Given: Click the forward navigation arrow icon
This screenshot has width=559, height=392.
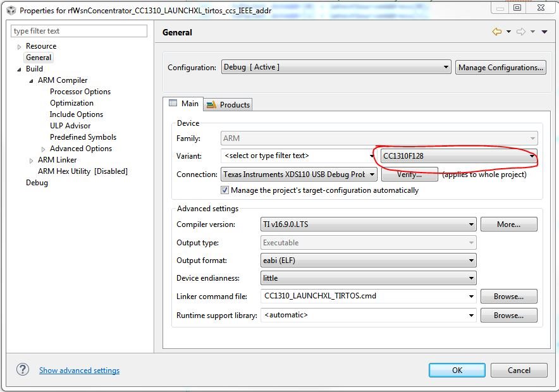Looking at the screenshot, I should coord(521,32).
